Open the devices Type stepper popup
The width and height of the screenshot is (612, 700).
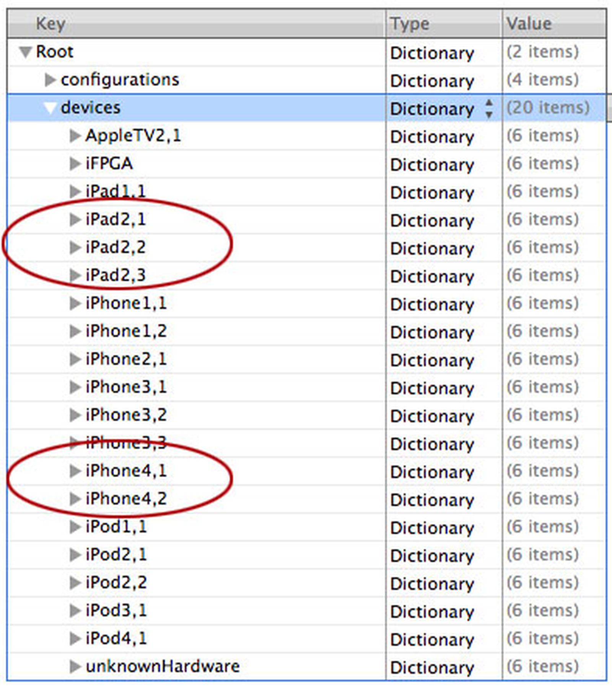tap(488, 109)
